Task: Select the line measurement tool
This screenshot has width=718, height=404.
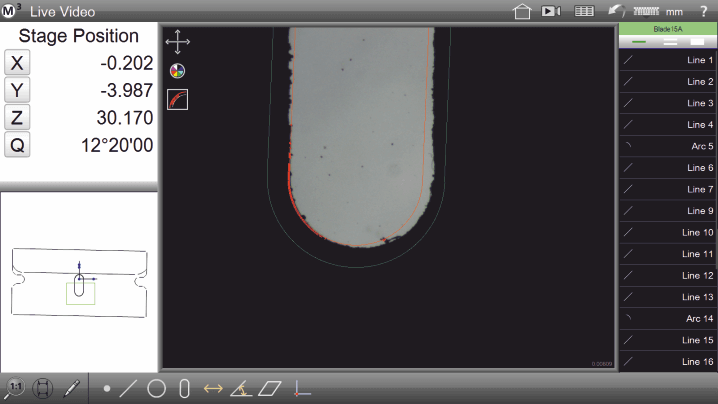Action: (x=128, y=389)
